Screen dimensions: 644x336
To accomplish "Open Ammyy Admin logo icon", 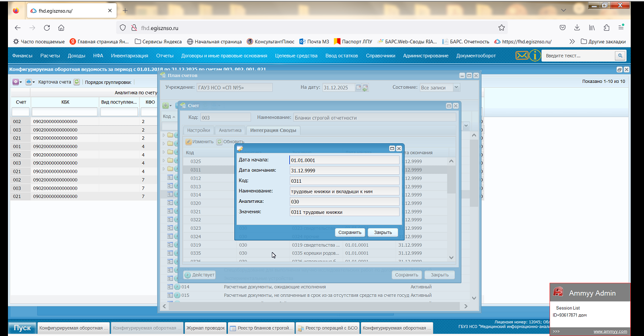I will pyautogui.click(x=558, y=292).
